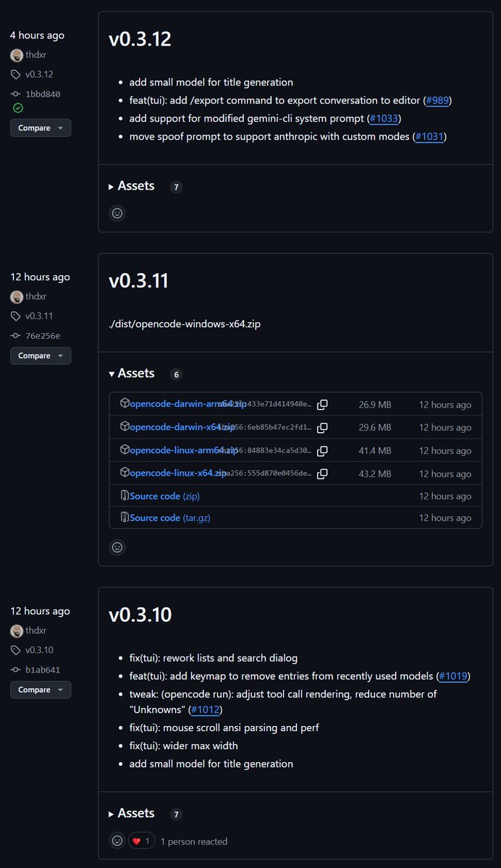
Task: Open the v0.3.10 release title
Action: click(x=140, y=615)
